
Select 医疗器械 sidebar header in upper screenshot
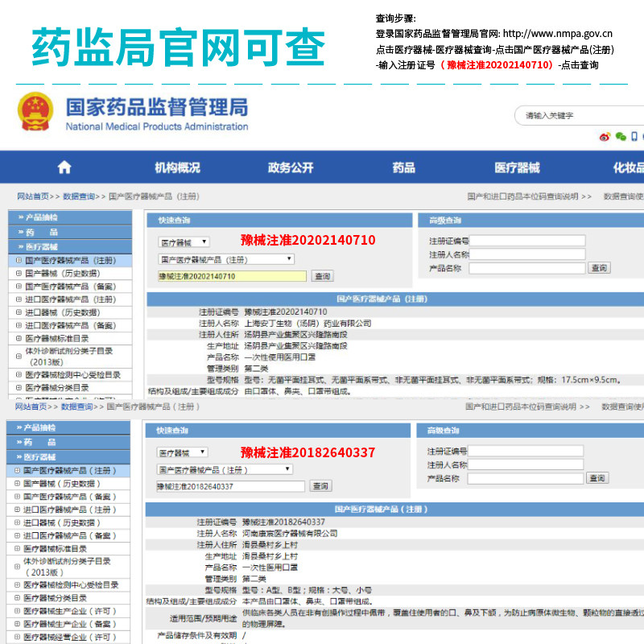tap(70, 246)
